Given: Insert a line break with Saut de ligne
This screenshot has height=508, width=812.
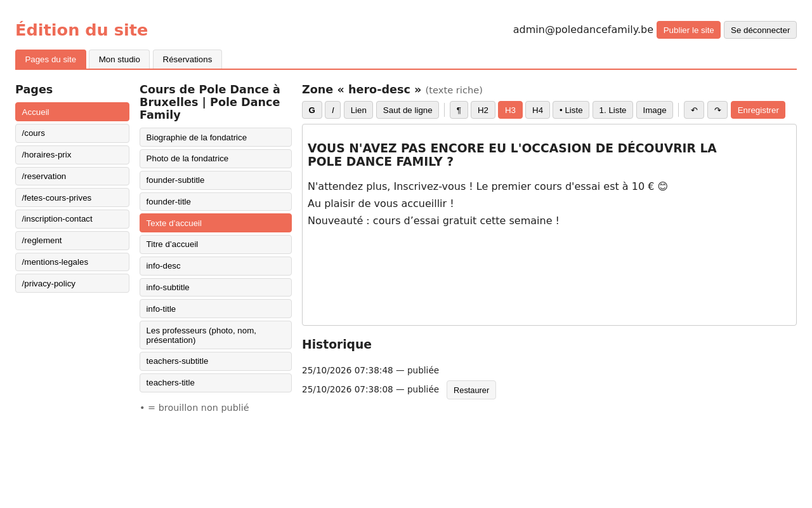Looking at the screenshot, I should point(408,110).
